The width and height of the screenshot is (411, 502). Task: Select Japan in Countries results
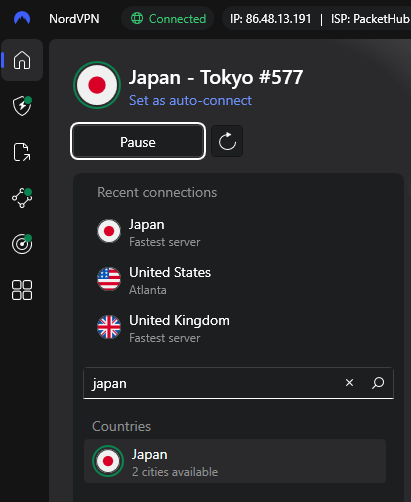pyautogui.click(x=235, y=461)
